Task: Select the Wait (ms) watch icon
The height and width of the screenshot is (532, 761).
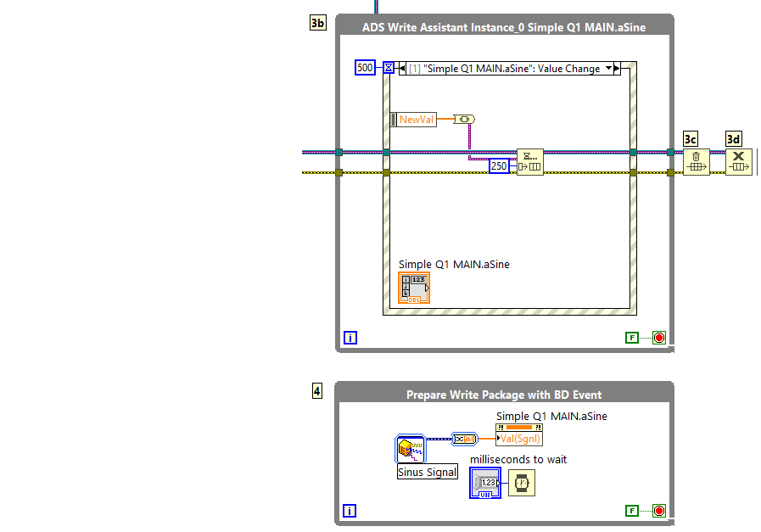Action: click(x=522, y=482)
